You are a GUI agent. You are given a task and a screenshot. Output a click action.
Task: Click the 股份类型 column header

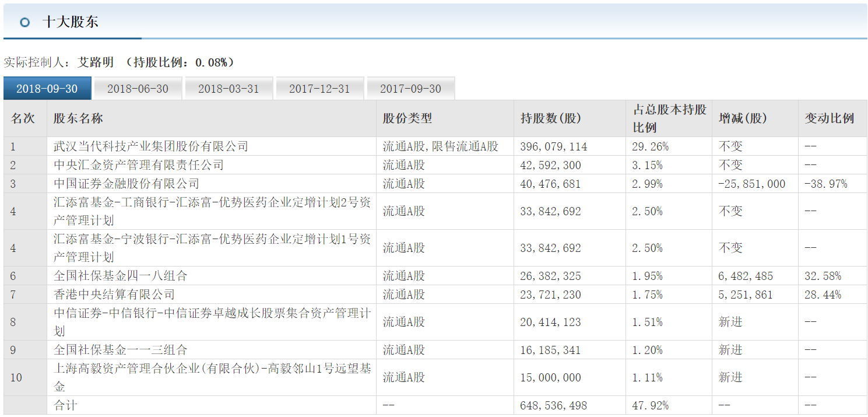click(x=407, y=118)
